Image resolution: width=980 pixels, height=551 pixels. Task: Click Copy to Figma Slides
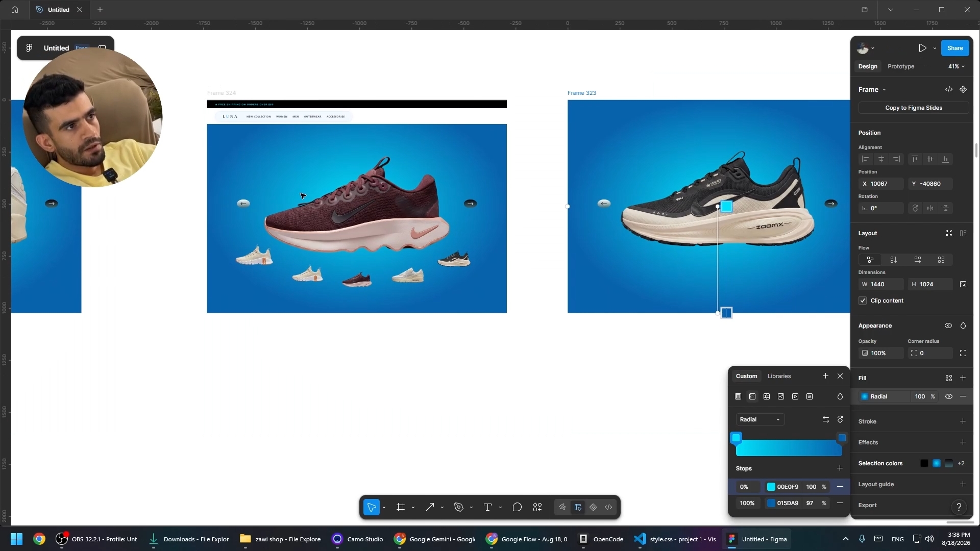tap(914, 108)
